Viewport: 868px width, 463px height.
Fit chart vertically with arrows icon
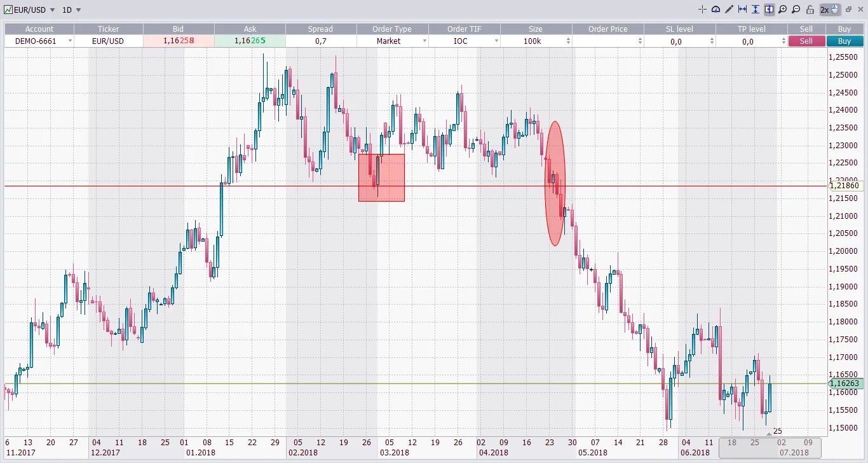click(x=756, y=10)
